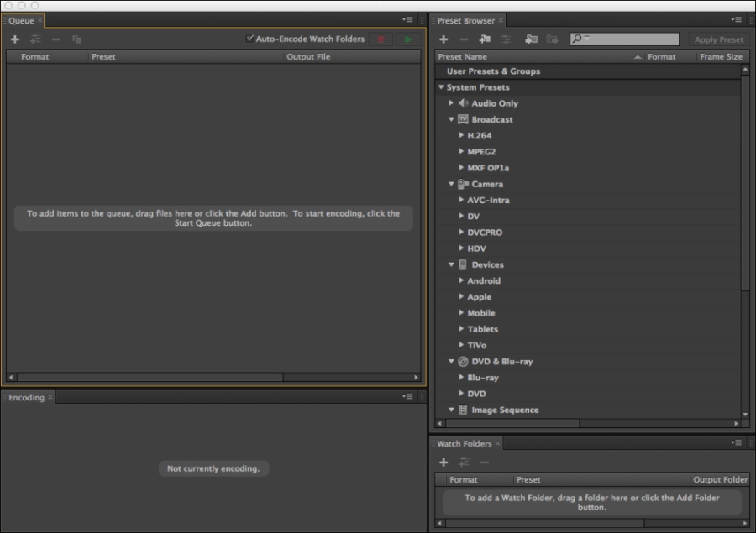
Task: Select the Queue tab
Action: [x=21, y=21]
